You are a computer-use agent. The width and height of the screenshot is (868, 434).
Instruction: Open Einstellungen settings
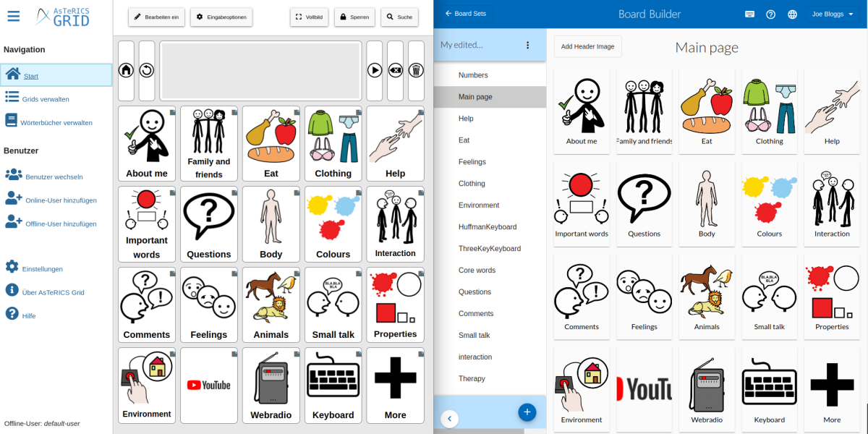click(34, 268)
